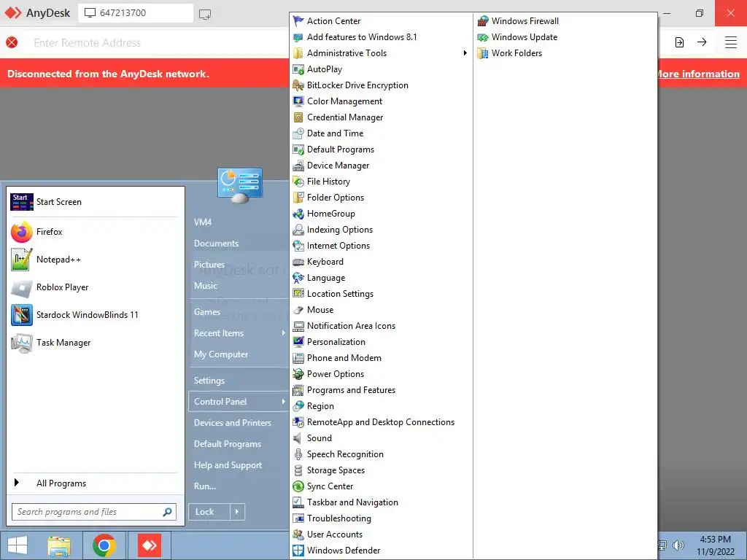The height and width of the screenshot is (560, 747).
Task: Open Windows Firewall icon
Action: [x=483, y=21]
